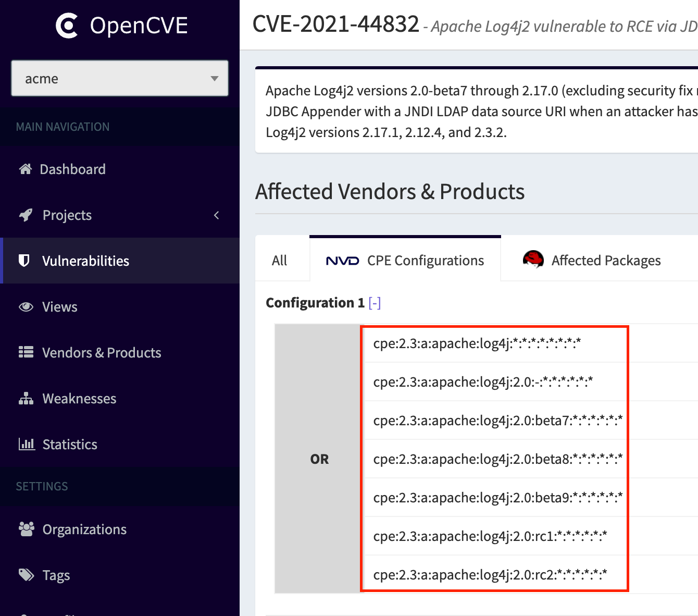Image resolution: width=698 pixels, height=616 pixels.
Task: Click the Views eye icon
Action: [26, 306]
